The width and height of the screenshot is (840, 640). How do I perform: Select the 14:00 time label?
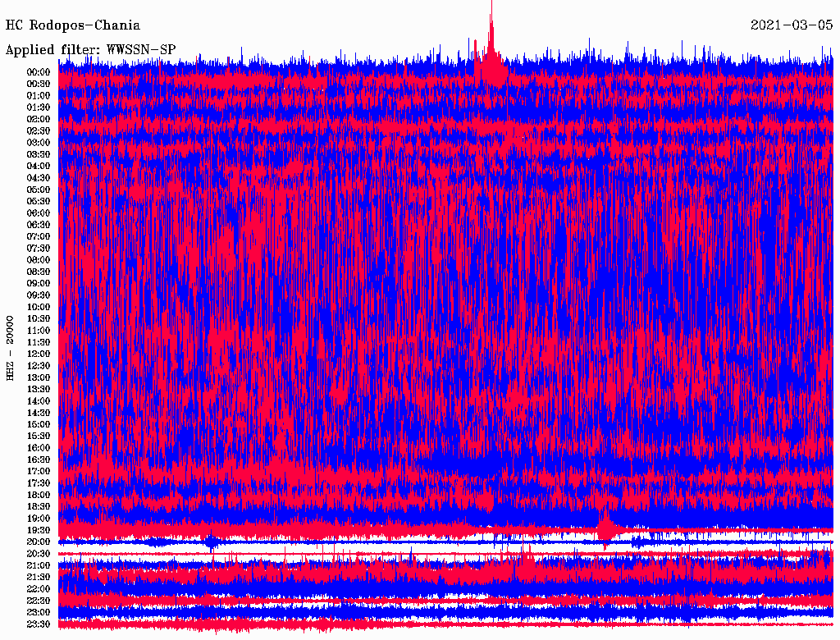tap(39, 401)
